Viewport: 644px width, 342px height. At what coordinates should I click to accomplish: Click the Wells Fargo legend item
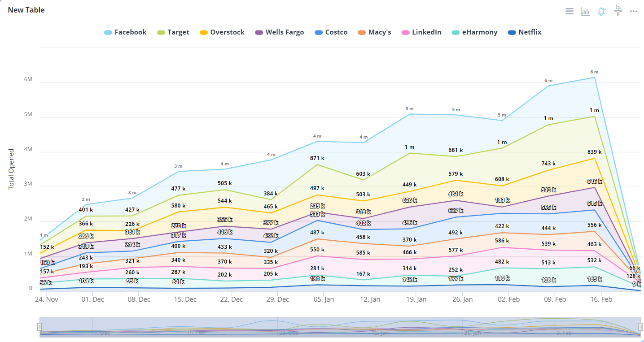[285, 32]
